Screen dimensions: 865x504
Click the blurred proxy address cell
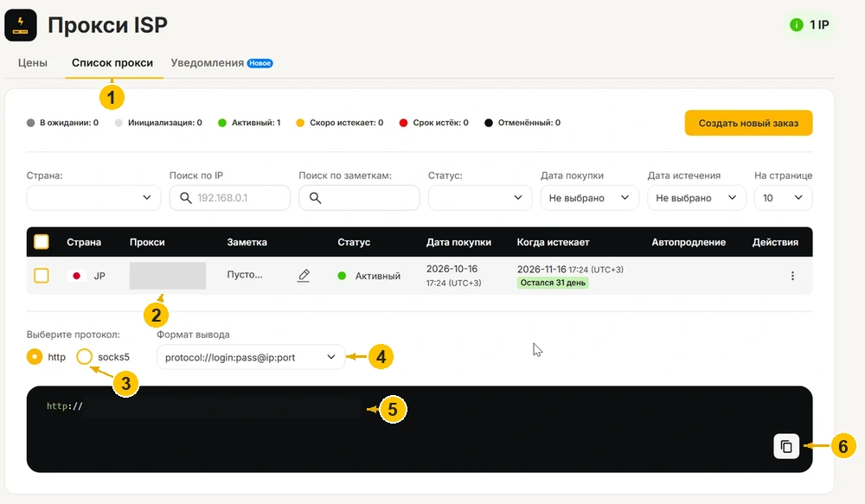point(168,276)
